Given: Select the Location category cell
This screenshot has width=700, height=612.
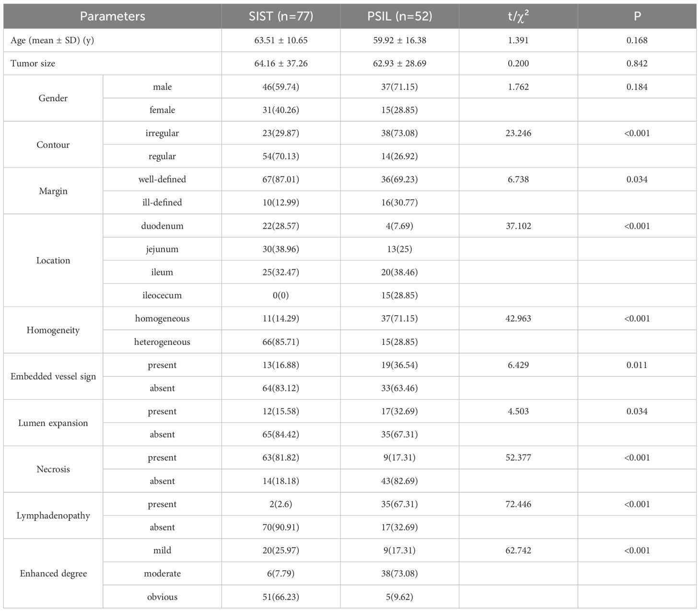Looking at the screenshot, I should point(53,260).
